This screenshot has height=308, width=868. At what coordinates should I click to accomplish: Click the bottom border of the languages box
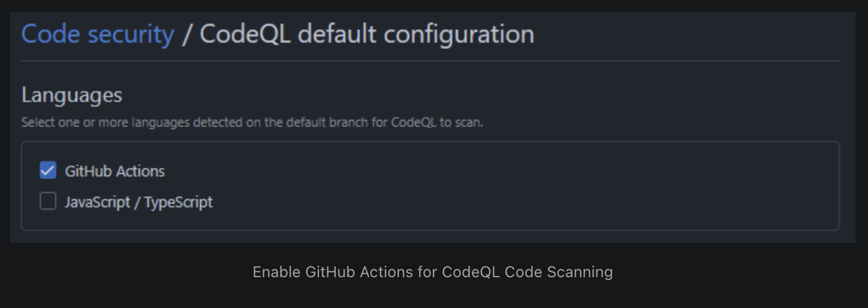tap(430, 229)
